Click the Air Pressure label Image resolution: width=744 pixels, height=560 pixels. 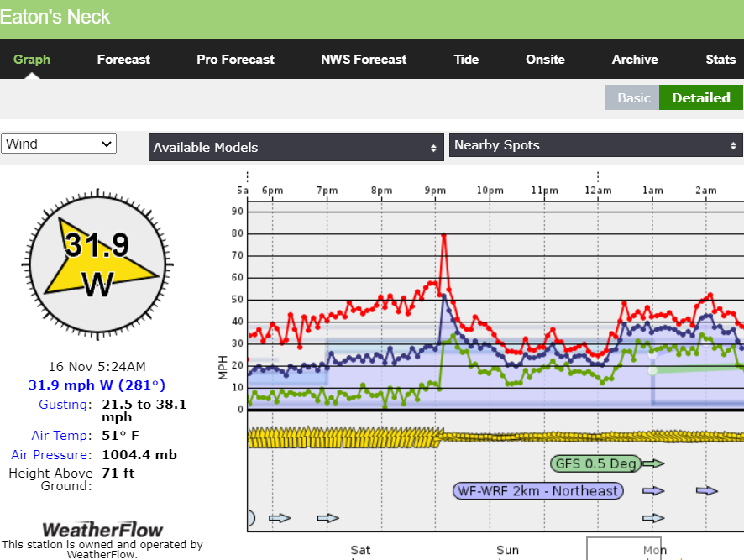(x=51, y=455)
